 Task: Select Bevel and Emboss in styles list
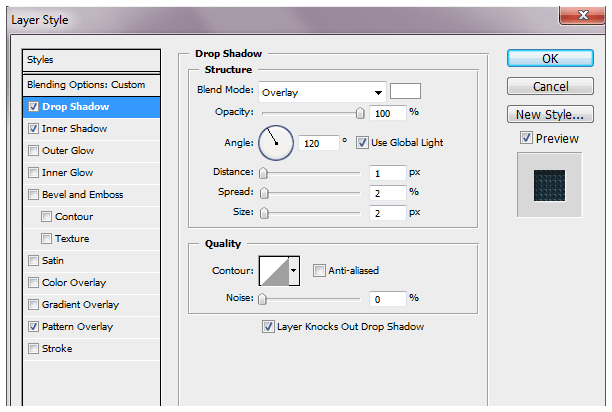coord(82,195)
